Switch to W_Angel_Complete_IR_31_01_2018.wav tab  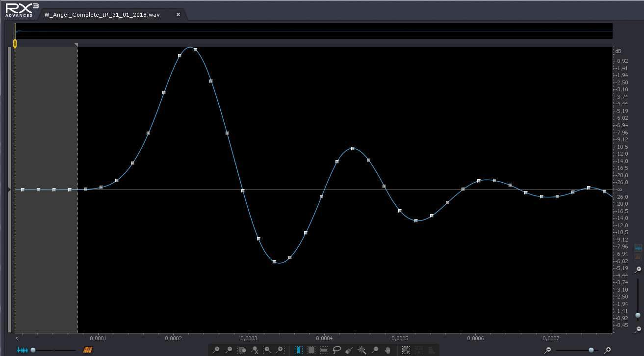pos(102,15)
